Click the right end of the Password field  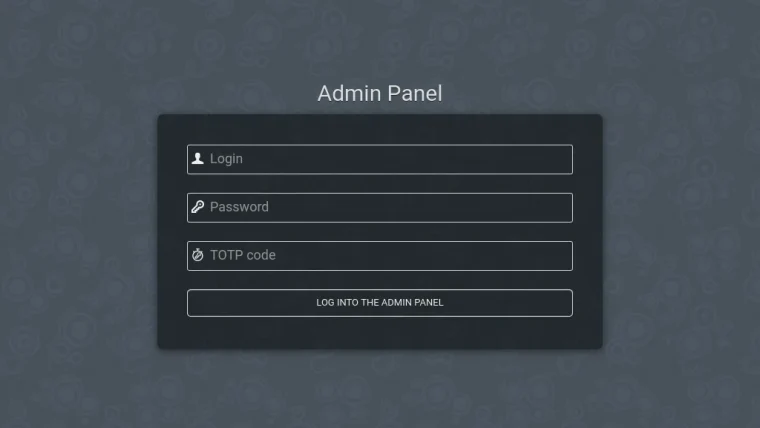click(x=560, y=207)
